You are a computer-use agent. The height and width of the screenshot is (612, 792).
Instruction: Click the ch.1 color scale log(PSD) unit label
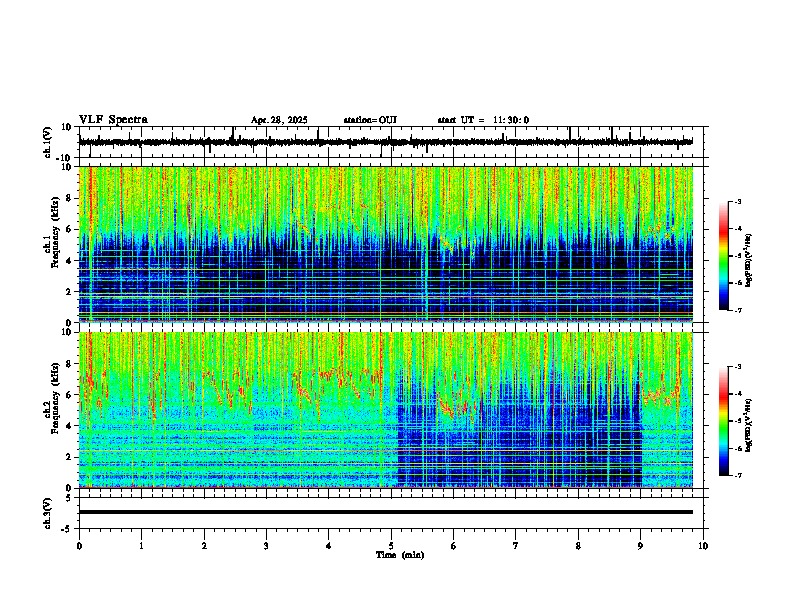pyautogui.click(x=749, y=260)
